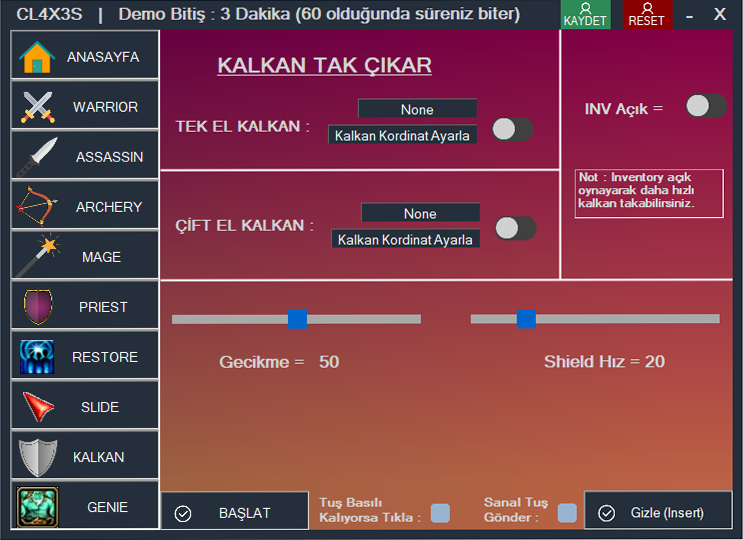
Task: Toggle the Çift El Kalkan switch
Action: coord(516,228)
